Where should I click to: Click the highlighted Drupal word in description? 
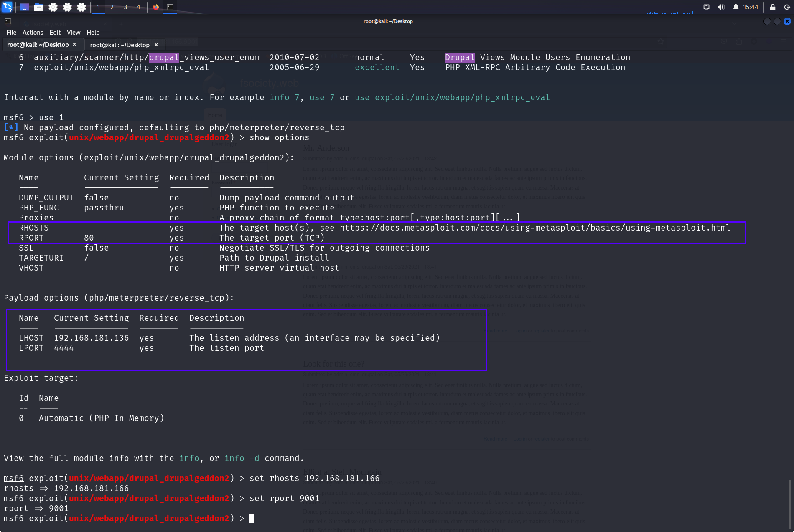(460, 57)
